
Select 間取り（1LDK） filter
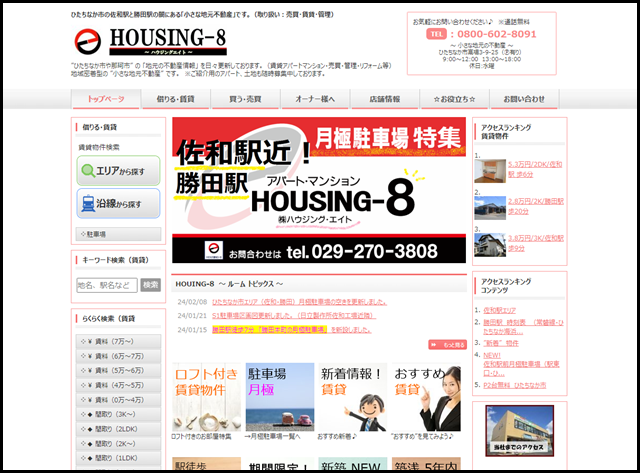click(118, 458)
